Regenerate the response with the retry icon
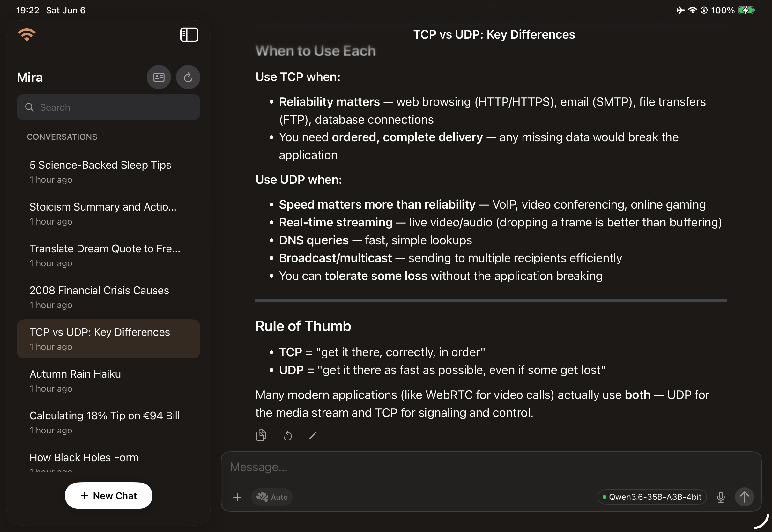 (287, 435)
